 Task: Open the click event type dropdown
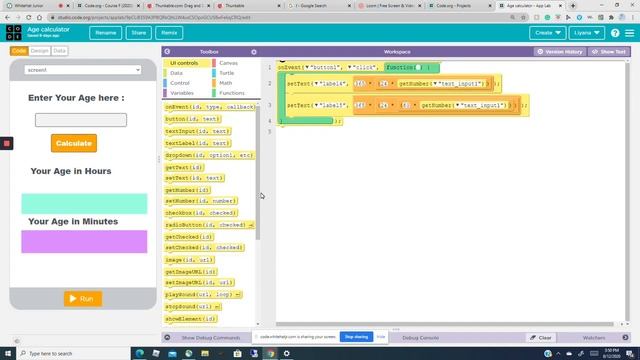pyautogui.click(x=350, y=67)
